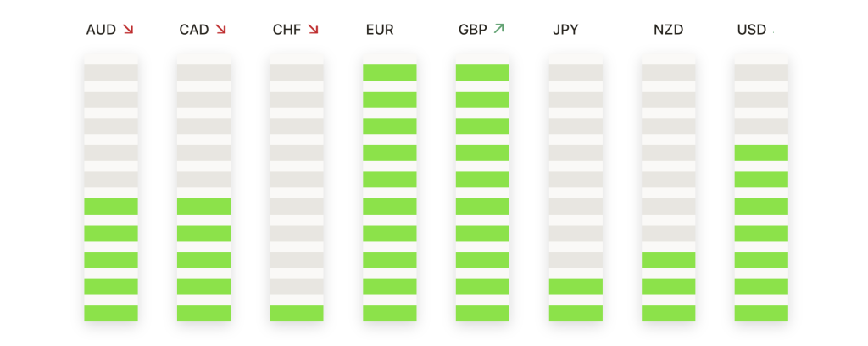Click the AUD strength meter bar
The width and height of the screenshot is (868, 346).
click(x=111, y=187)
